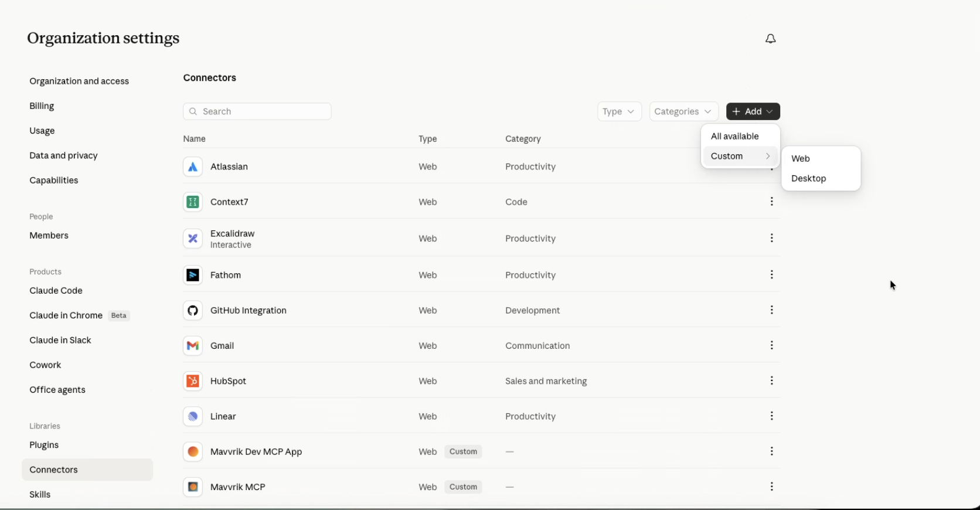980x510 pixels.
Task: Click the HubSpot connector logo
Action: [193, 381]
